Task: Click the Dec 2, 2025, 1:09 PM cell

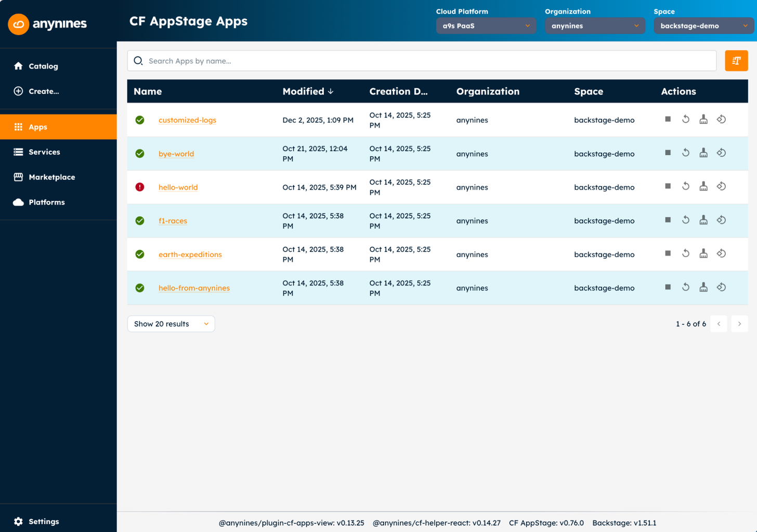Action: click(318, 120)
